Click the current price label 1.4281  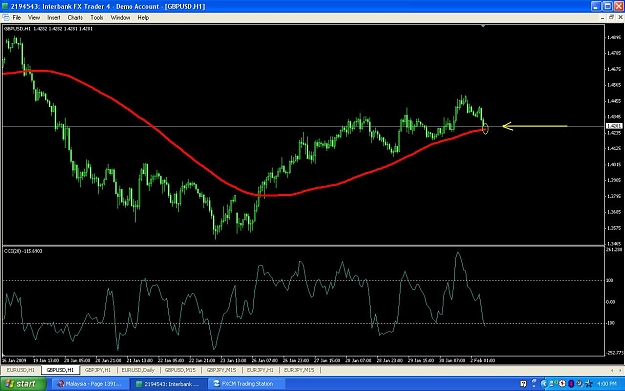(x=613, y=126)
